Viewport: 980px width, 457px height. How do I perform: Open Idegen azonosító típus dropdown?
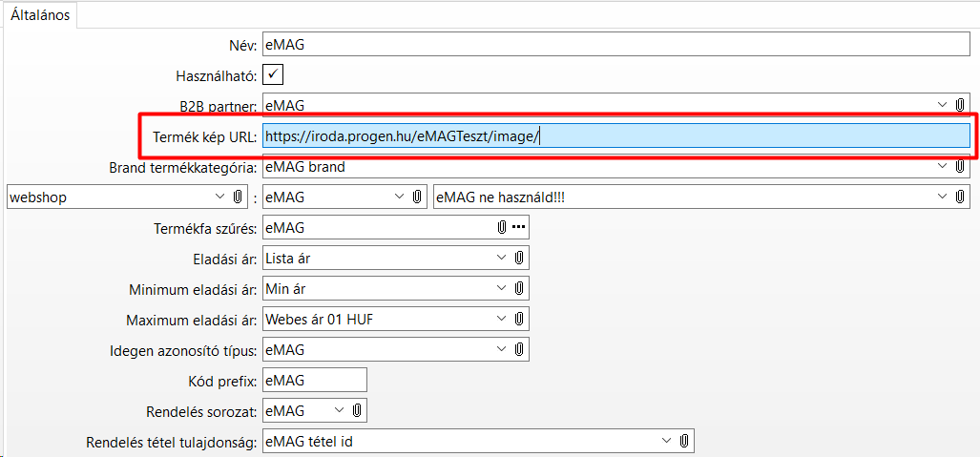(x=502, y=348)
